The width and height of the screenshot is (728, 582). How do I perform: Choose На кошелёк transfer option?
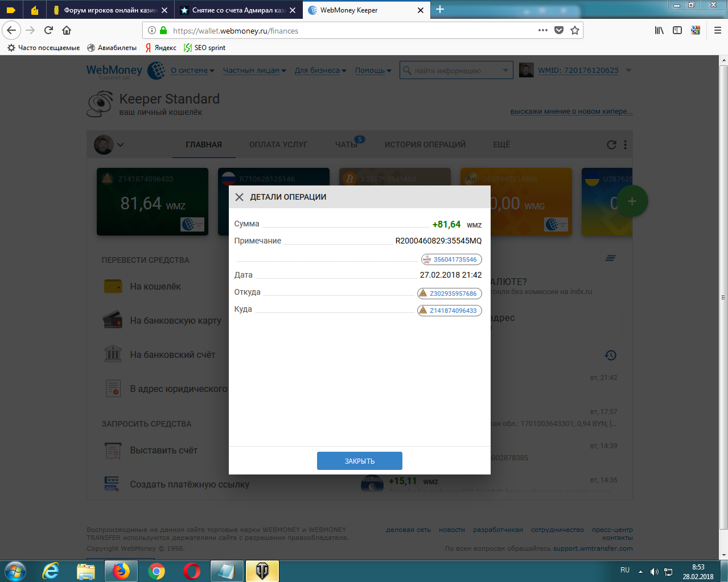coord(142,286)
